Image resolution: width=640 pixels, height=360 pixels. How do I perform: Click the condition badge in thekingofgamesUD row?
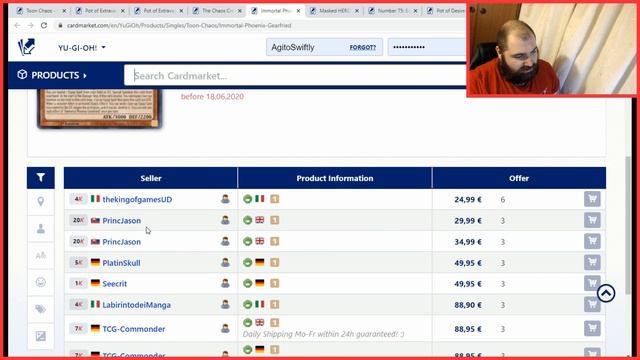point(247,199)
